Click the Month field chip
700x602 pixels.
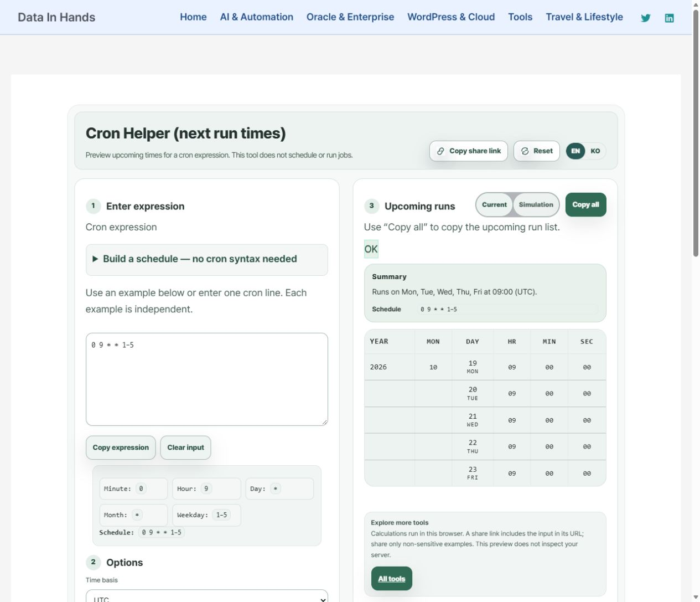(x=133, y=515)
